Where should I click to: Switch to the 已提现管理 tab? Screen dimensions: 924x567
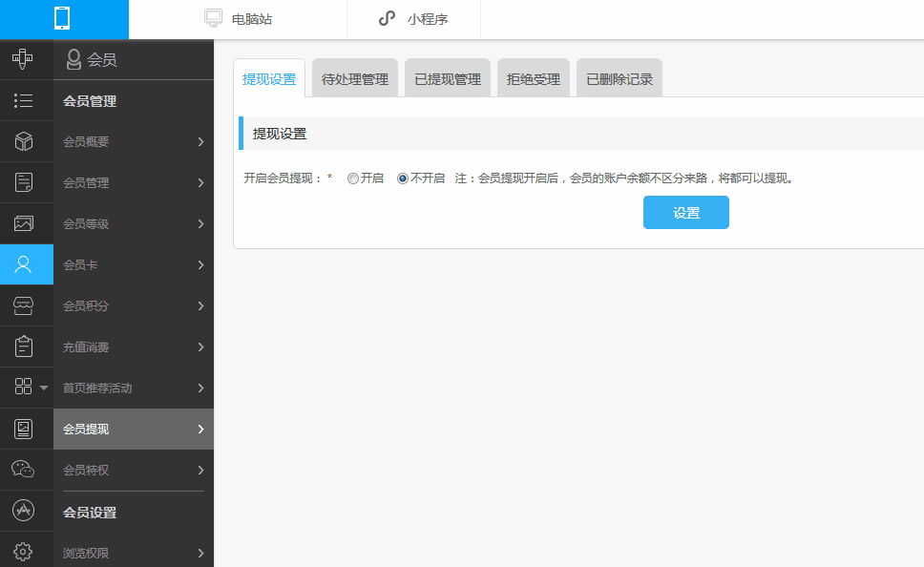(448, 79)
